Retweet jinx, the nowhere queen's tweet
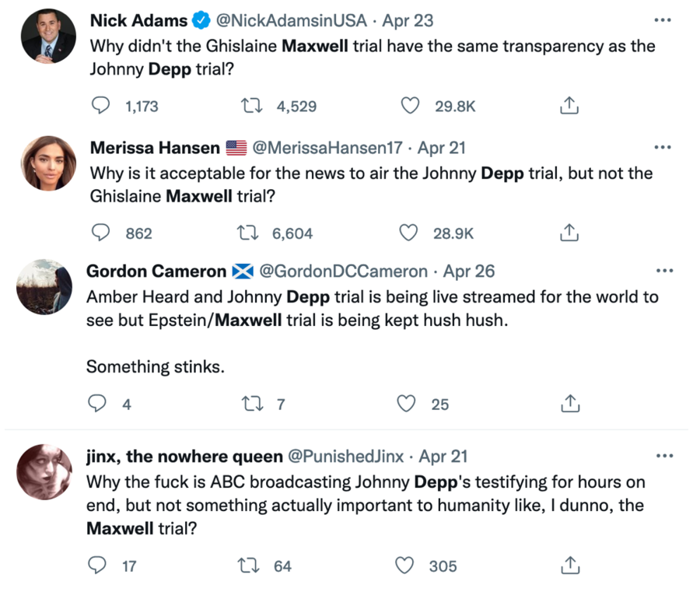 tap(250, 566)
